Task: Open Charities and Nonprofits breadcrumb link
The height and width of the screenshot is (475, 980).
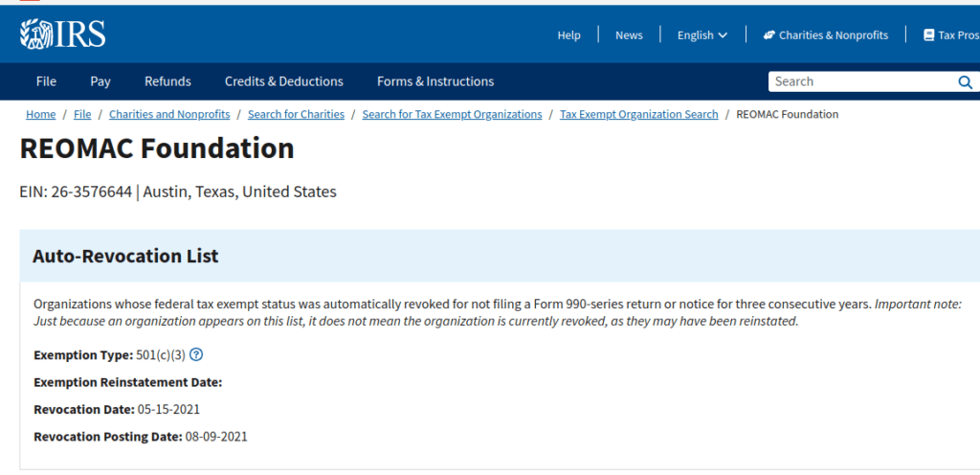Action: 169,114
